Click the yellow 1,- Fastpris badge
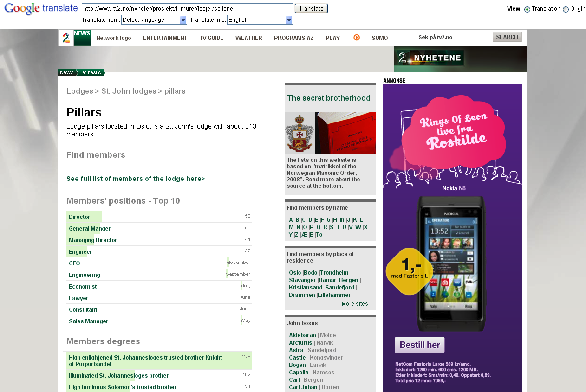The width and height of the screenshot is (586, 392). click(x=409, y=271)
